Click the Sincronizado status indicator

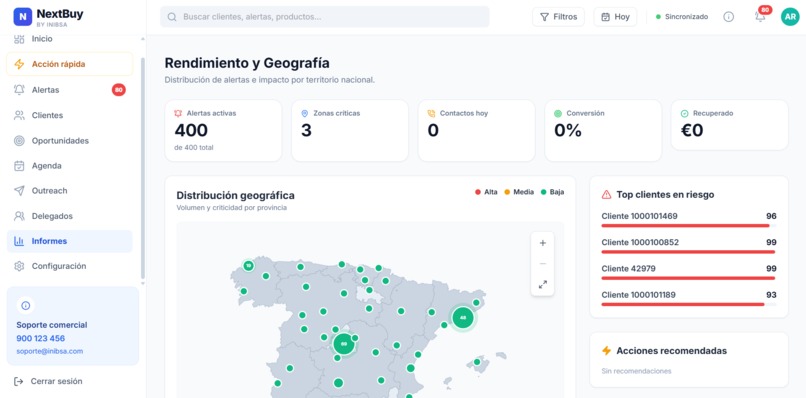point(682,17)
